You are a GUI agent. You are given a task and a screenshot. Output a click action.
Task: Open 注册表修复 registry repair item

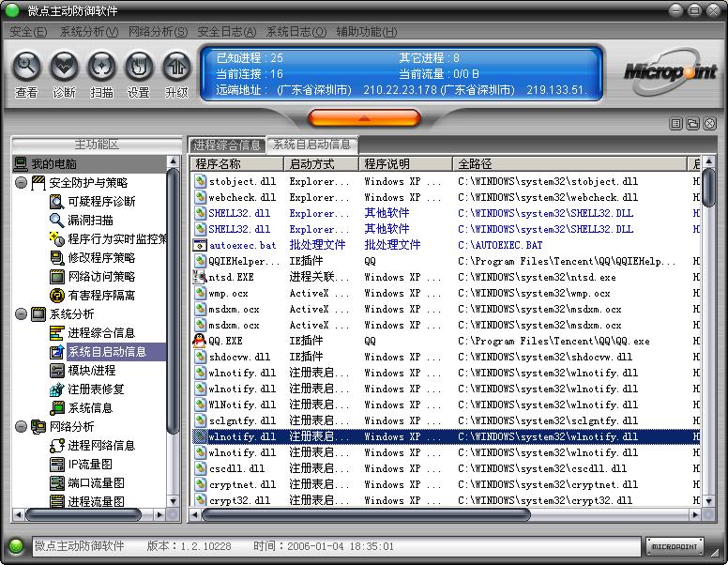click(x=96, y=389)
